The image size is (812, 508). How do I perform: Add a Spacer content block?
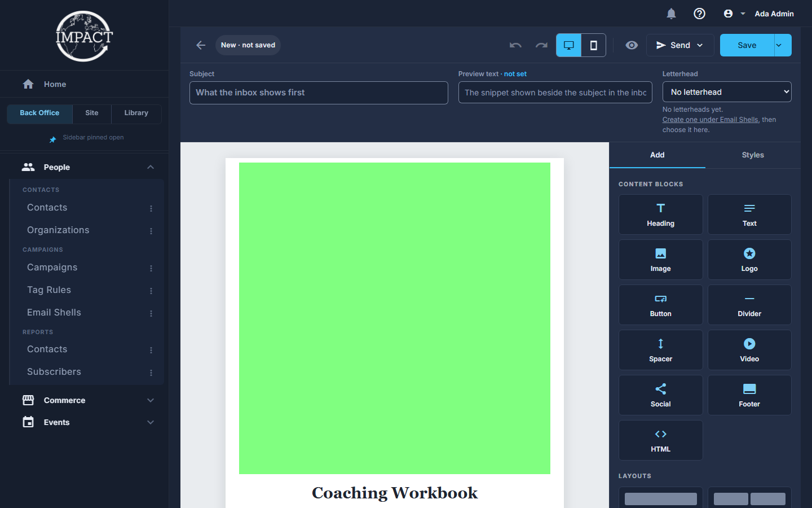point(661,350)
